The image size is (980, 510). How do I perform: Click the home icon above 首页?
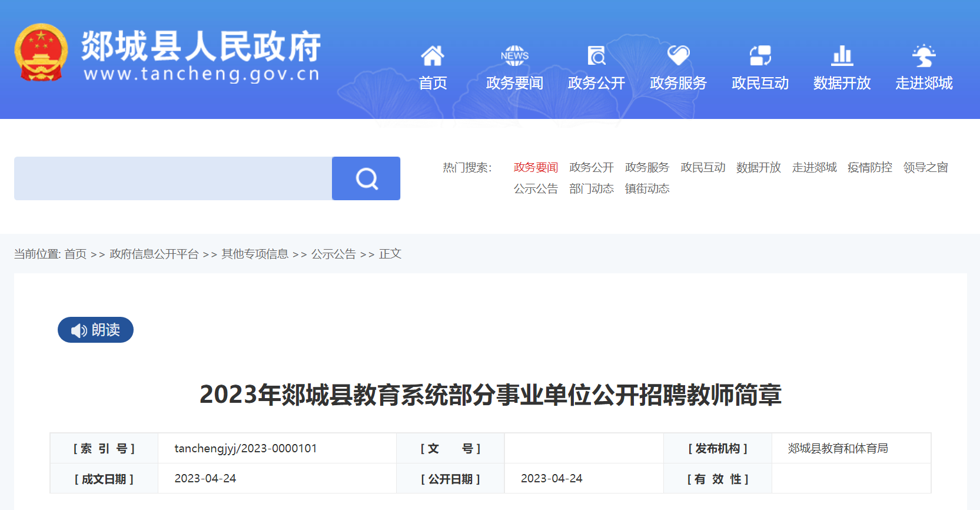433,56
